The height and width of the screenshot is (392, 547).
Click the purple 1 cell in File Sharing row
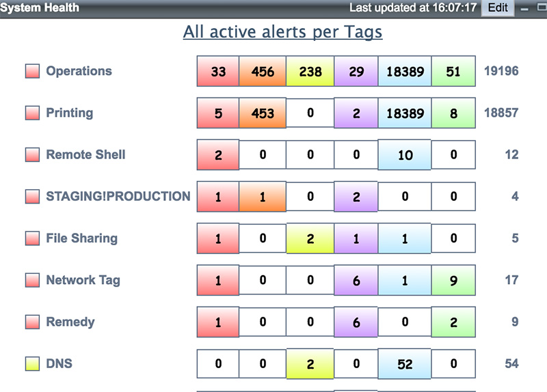(x=356, y=238)
